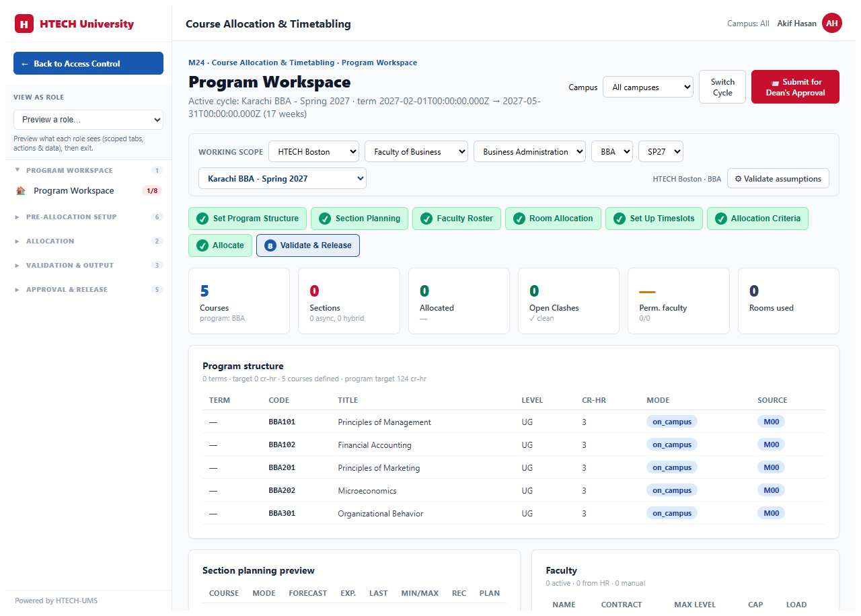Viewport: 861px width, 616px height.
Task: Expand the Approval & Release section
Action: pos(87,289)
